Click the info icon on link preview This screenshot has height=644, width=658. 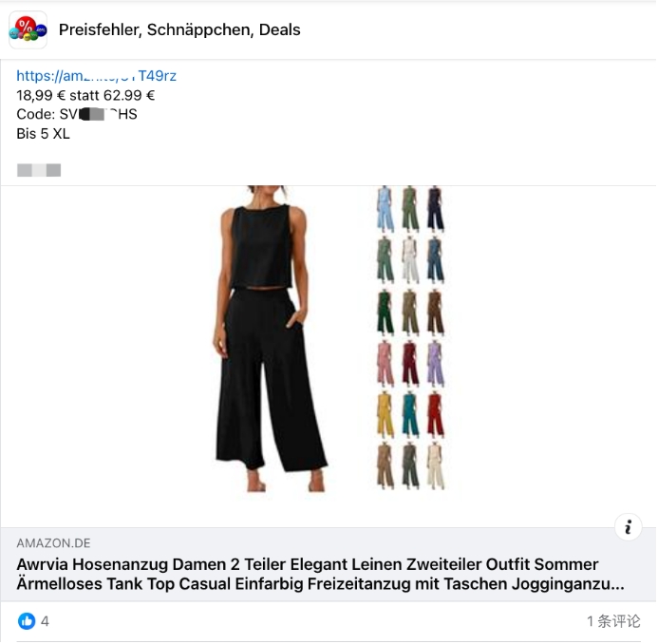[x=628, y=527]
